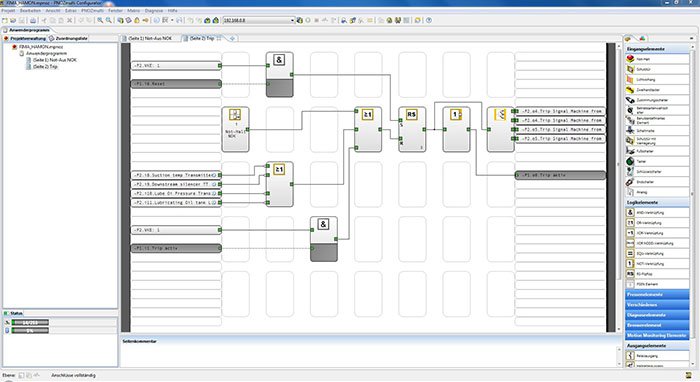Click the -P1.o0.Trip activ output connector
The height and width of the screenshot is (382, 700).
560,175
